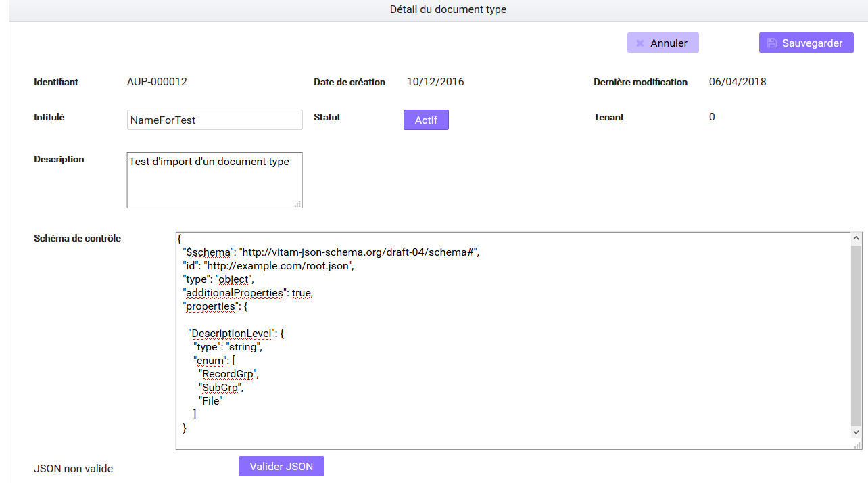Click the schema scrollbar up arrow
This screenshot has height=483, width=868.
pos(856,239)
